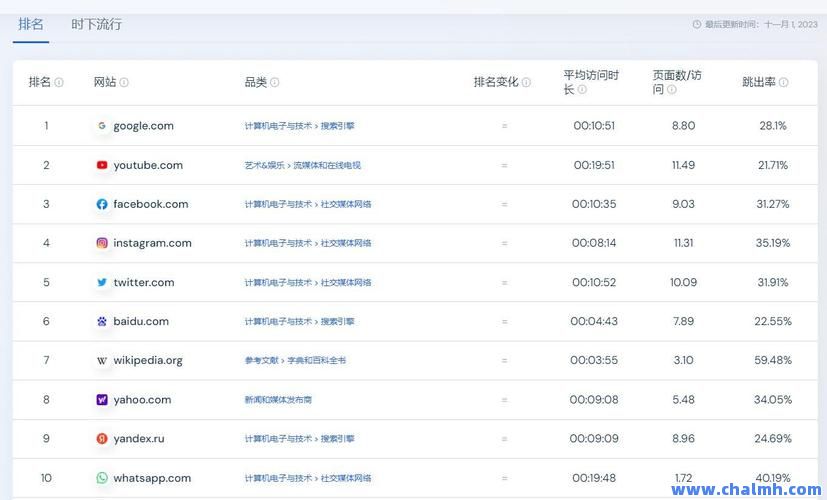Open the baidu.com site link
827x500 pixels.
coord(141,321)
